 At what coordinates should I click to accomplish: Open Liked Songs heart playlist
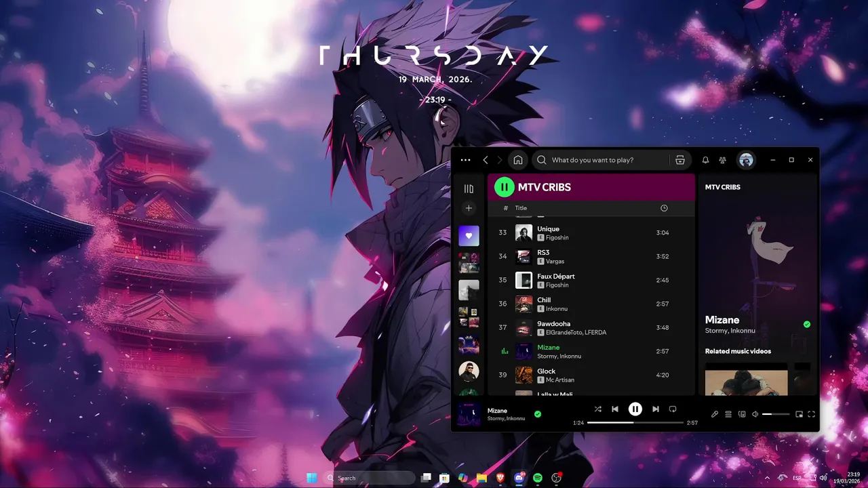469,236
